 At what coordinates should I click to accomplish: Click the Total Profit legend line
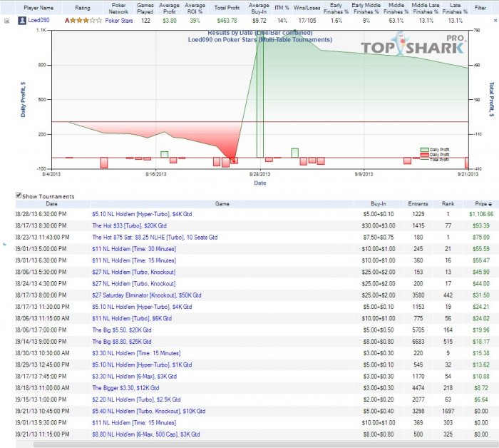[425, 159]
